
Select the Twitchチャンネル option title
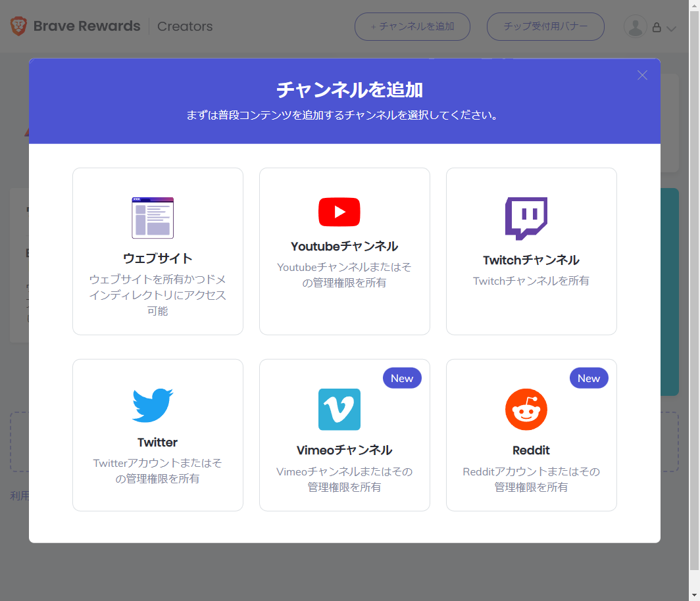[x=532, y=260]
